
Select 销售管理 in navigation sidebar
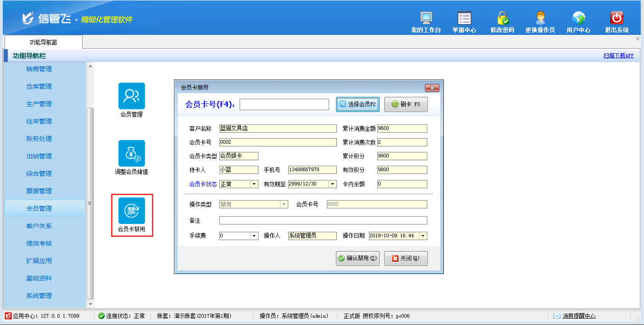[39, 69]
